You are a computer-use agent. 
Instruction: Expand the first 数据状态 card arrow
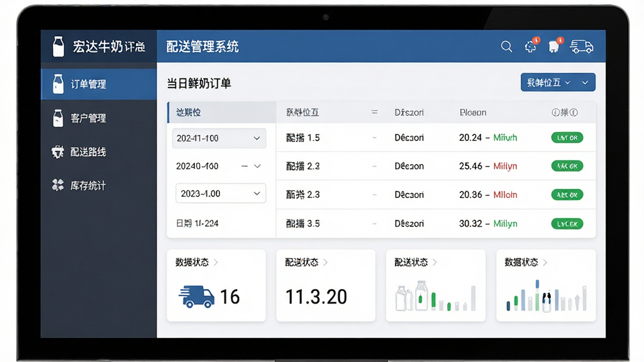pyautogui.click(x=216, y=262)
